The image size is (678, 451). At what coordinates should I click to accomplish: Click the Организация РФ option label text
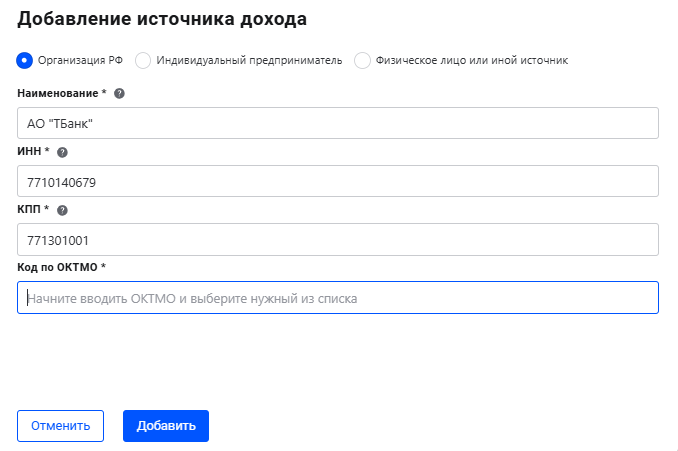pyautogui.click(x=81, y=60)
